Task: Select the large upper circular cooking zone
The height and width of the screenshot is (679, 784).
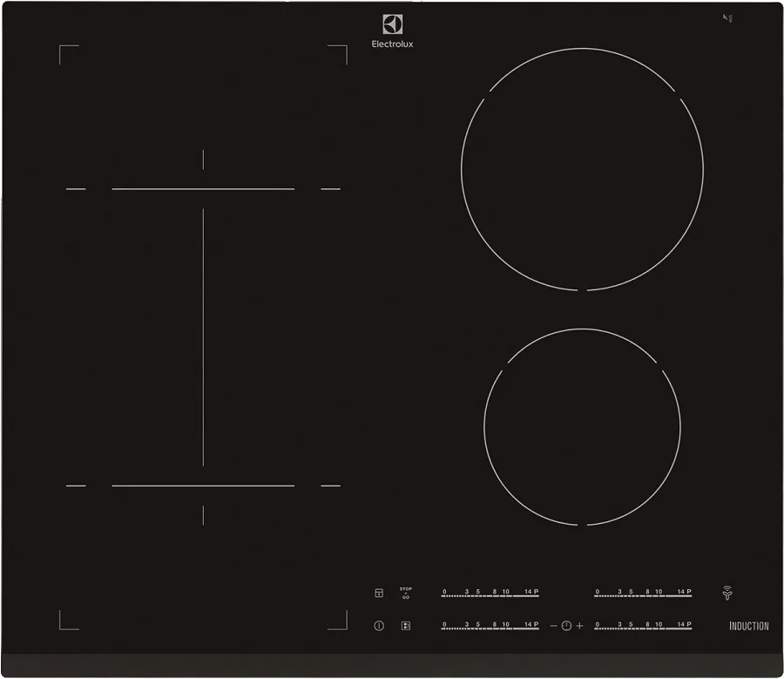Action: pos(582,169)
